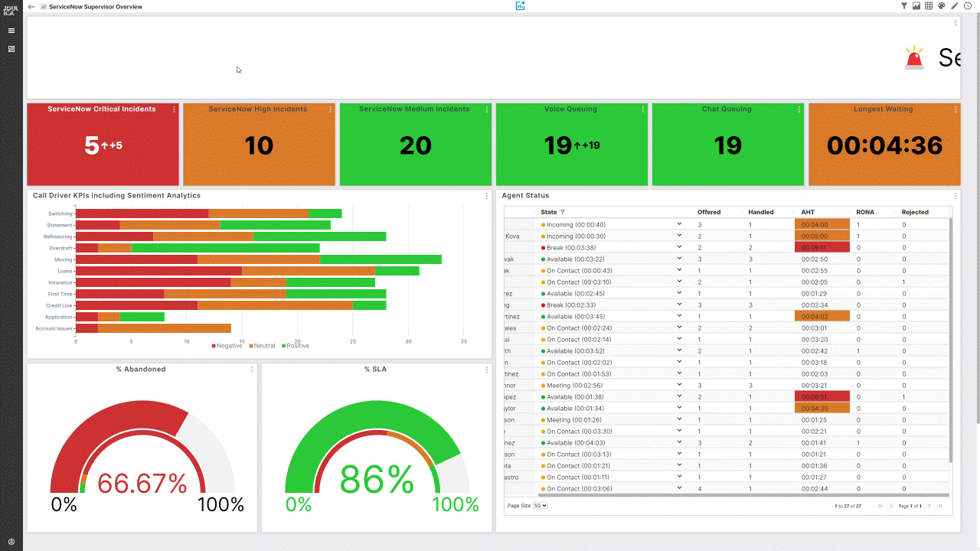Viewport: 980px width, 551px height.
Task: Toggle the Positive legend entry in the chart
Action: pyautogui.click(x=295, y=346)
